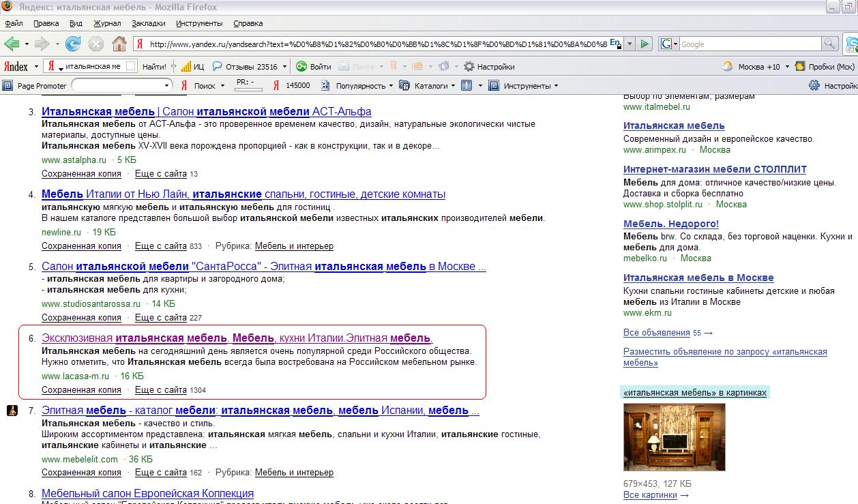This screenshot has width=858, height=504.
Task: Expand the Отзывы dropdown arrow
Action: click(x=283, y=67)
